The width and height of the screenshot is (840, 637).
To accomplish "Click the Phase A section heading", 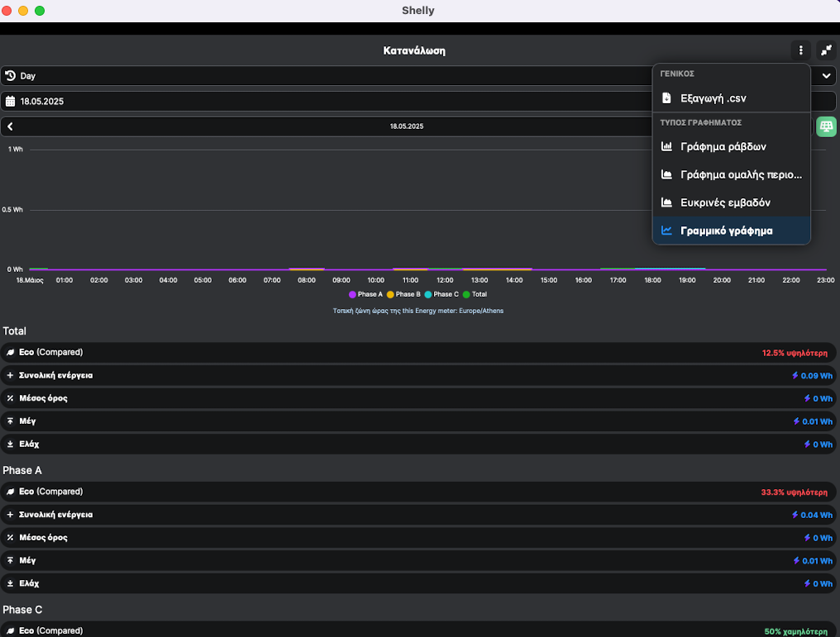I will point(22,470).
